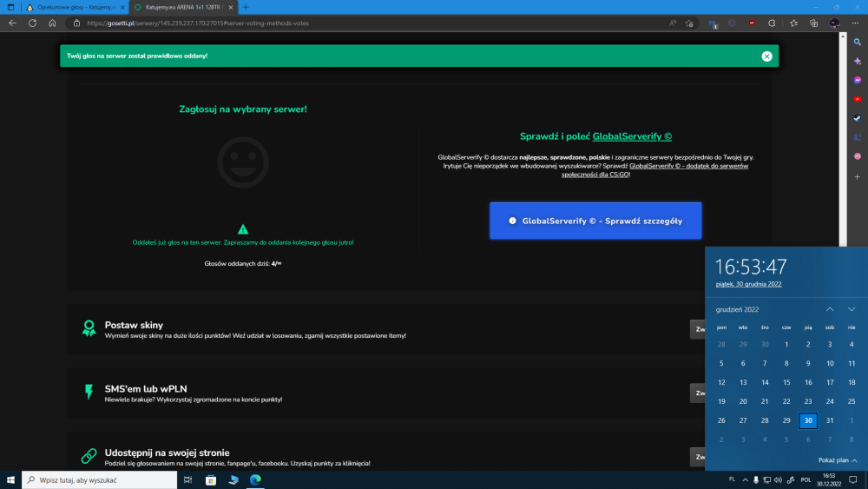Open the browser home page
The image size is (868, 489).
click(52, 23)
